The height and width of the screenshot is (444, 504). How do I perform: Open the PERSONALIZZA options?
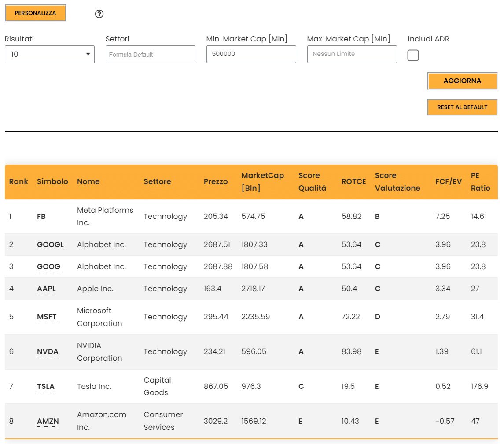click(35, 13)
